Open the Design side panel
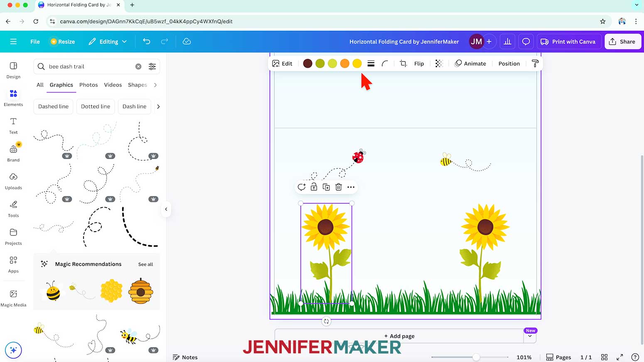644x362 pixels. [13, 70]
